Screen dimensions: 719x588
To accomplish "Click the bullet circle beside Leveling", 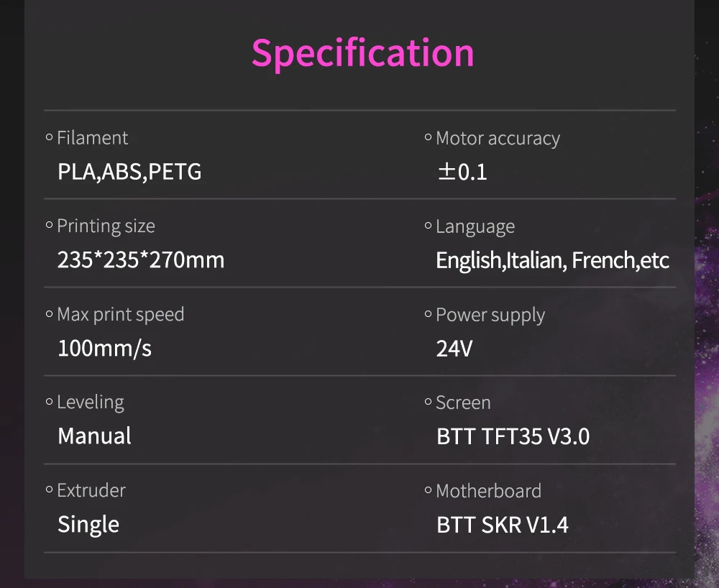I will [49, 402].
